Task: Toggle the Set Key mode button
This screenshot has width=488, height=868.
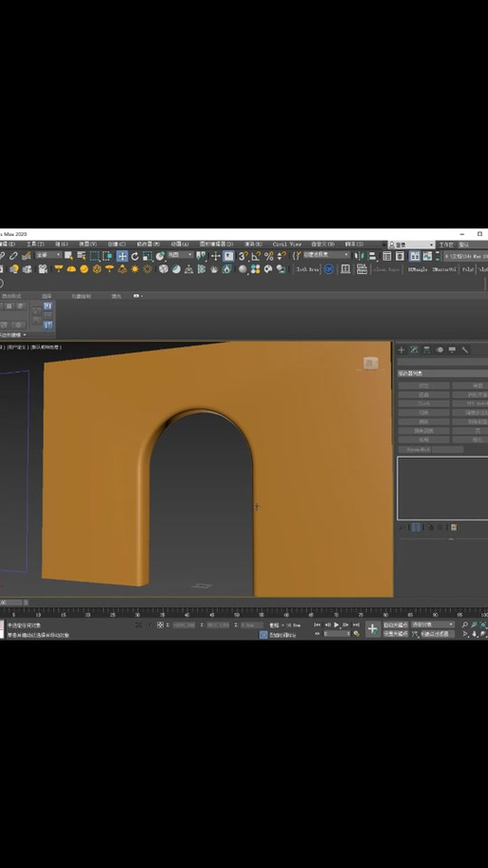Action: pos(396,633)
